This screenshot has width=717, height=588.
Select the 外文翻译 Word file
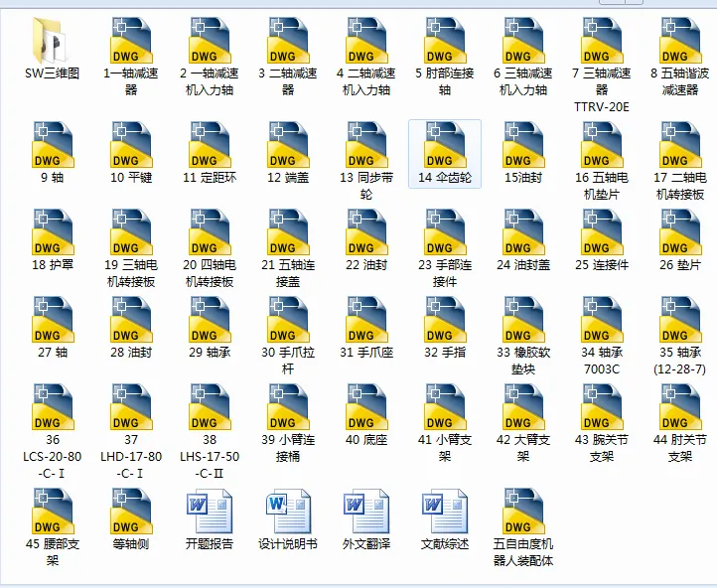click(366, 518)
